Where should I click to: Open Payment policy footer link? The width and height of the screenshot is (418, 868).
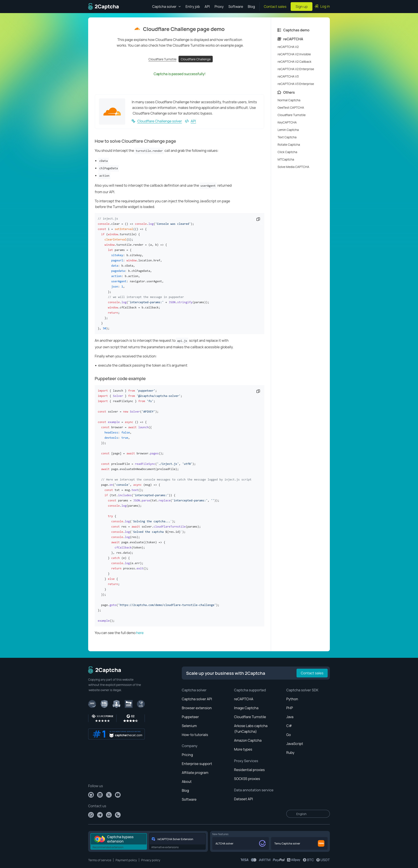coord(126,860)
